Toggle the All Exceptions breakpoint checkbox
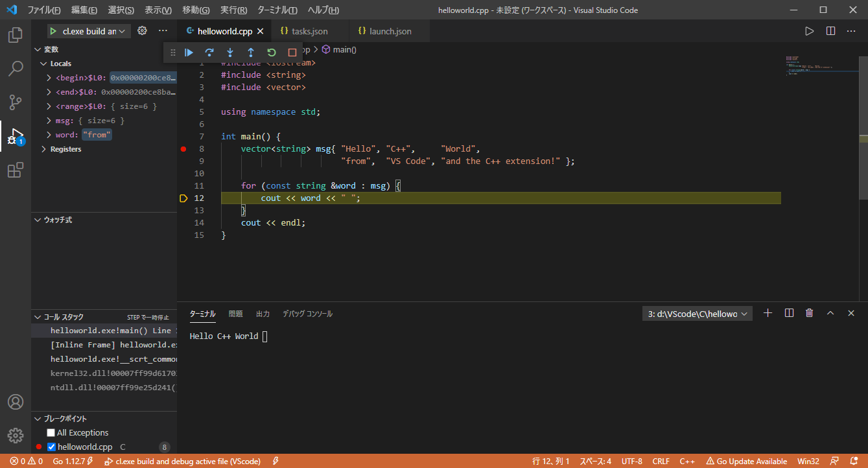Screen dimensions: 868x468 pyautogui.click(x=50, y=432)
